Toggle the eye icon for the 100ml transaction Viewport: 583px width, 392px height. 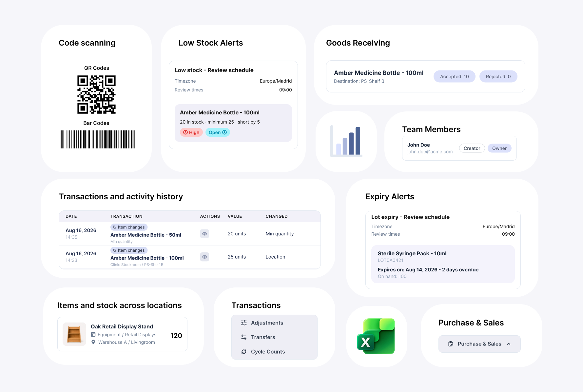click(204, 257)
